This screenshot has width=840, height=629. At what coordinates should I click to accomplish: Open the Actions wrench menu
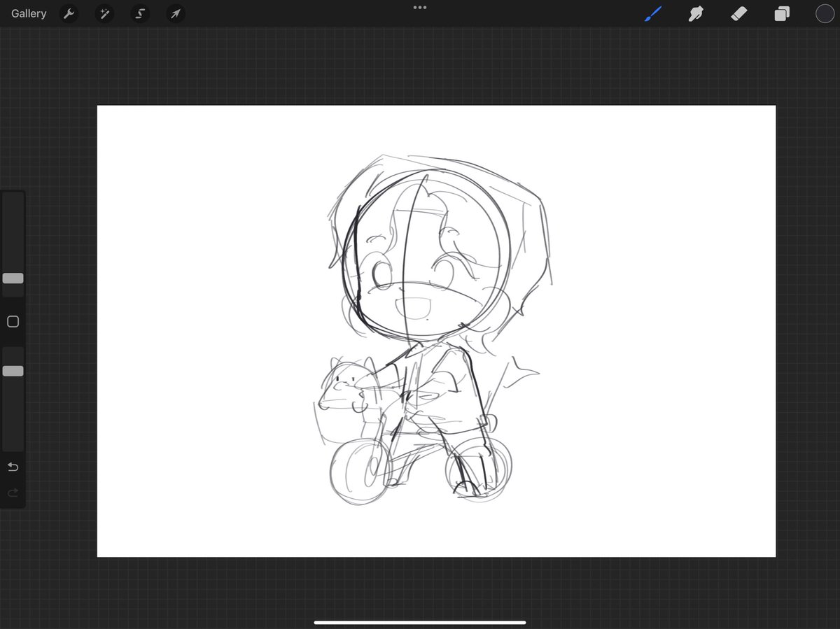point(69,13)
